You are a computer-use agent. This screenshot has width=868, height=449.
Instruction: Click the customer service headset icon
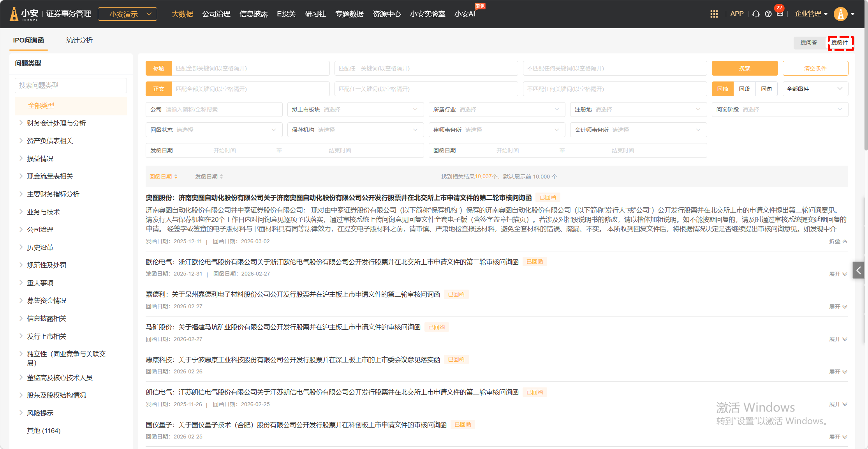click(756, 14)
